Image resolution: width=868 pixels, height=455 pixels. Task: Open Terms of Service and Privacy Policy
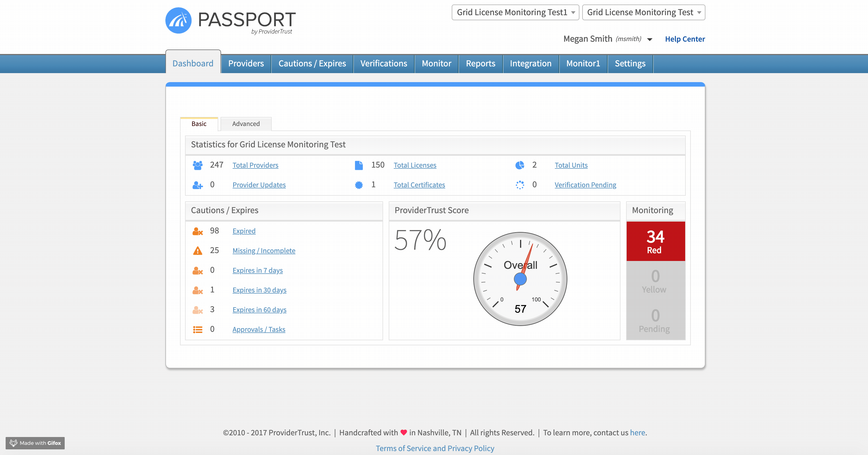pyautogui.click(x=435, y=448)
